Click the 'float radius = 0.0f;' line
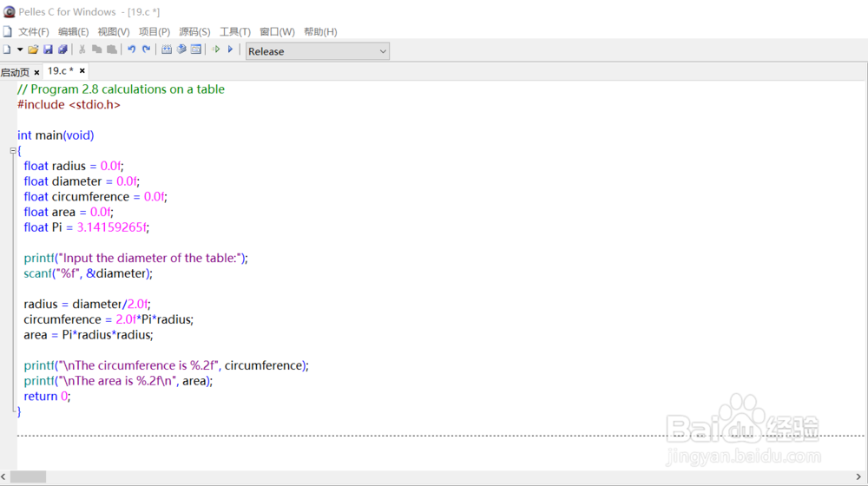 click(x=74, y=166)
